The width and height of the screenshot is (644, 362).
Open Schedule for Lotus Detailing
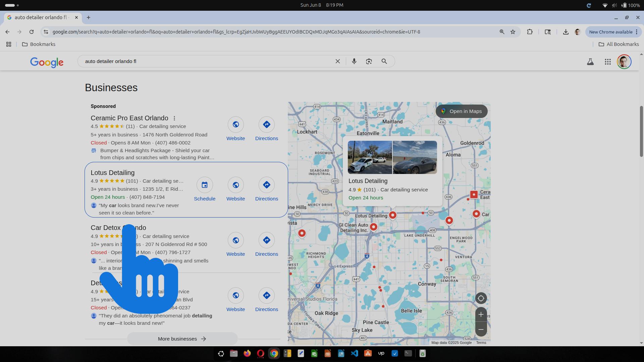tap(205, 189)
